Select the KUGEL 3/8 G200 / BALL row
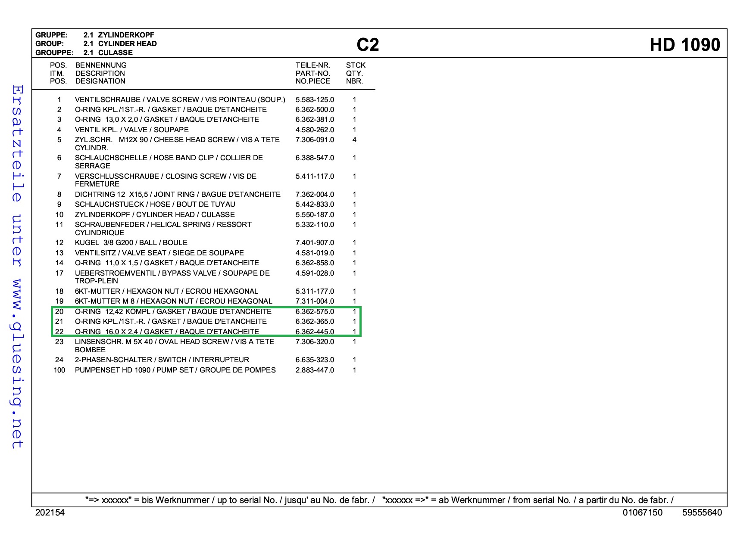This screenshot has width=756, height=534. pyautogui.click(x=131, y=243)
